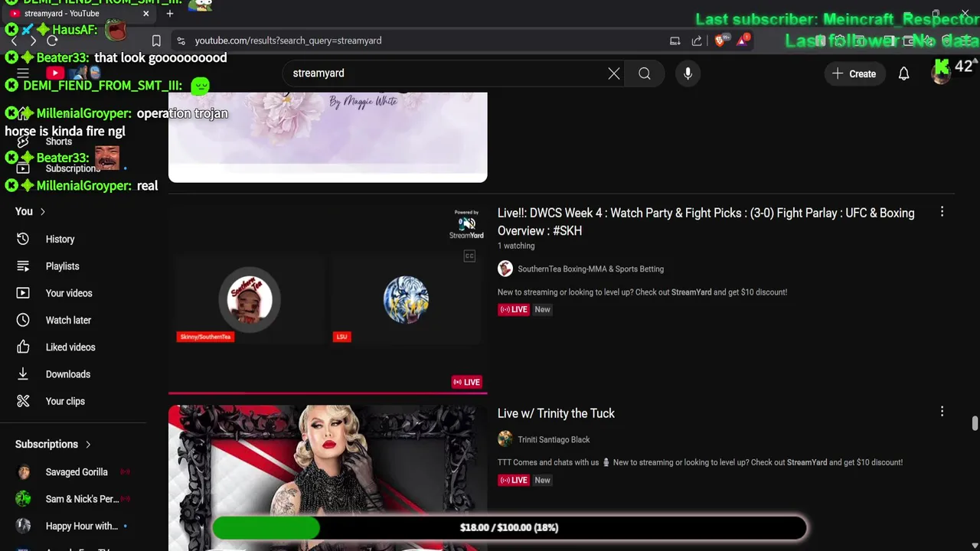Open Triniti Santiago Black channel
This screenshot has width=980, height=551.
click(x=554, y=439)
